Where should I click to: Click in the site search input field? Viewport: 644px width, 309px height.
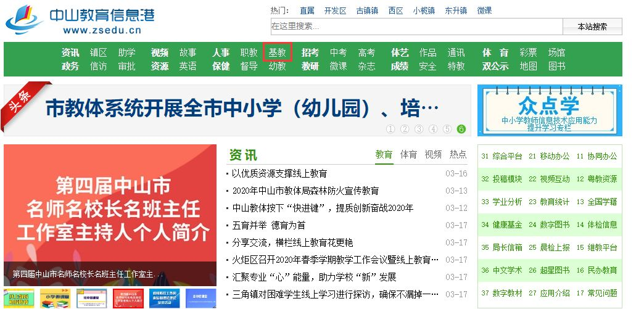coord(416,27)
